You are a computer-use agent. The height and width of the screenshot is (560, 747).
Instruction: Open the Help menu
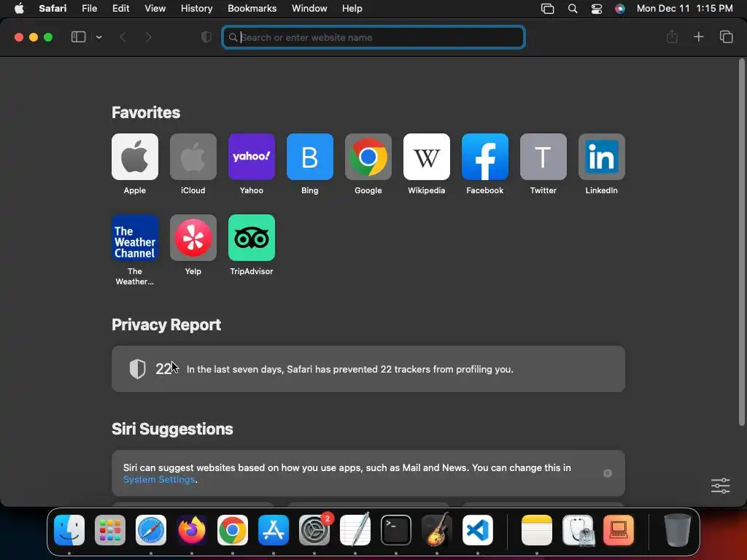click(x=352, y=8)
